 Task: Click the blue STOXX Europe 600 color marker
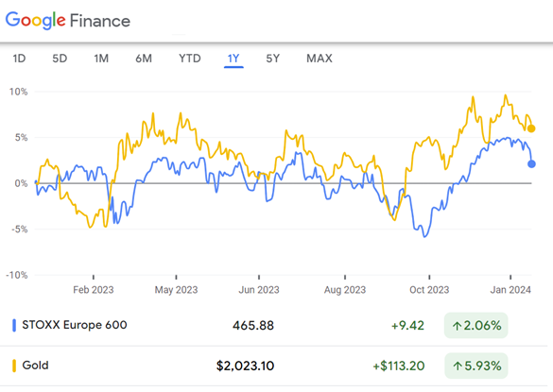pyautogui.click(x=14, y=325)
